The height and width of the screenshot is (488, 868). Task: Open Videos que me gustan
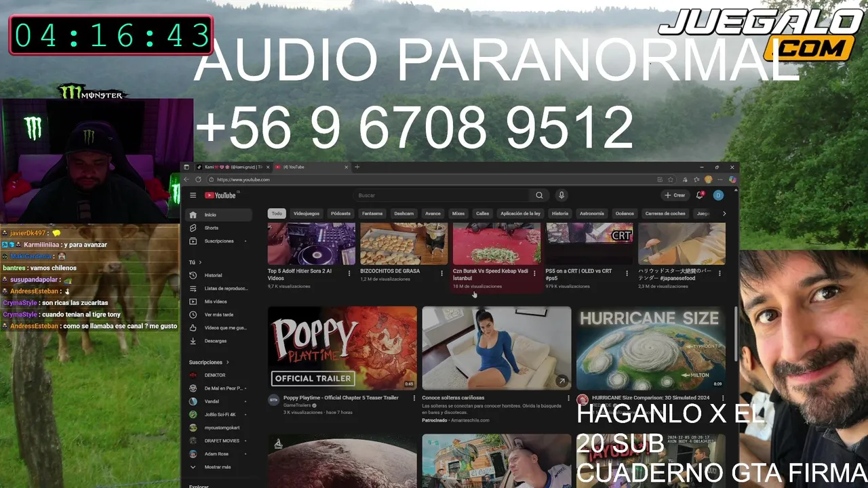[x=218, y=327]
